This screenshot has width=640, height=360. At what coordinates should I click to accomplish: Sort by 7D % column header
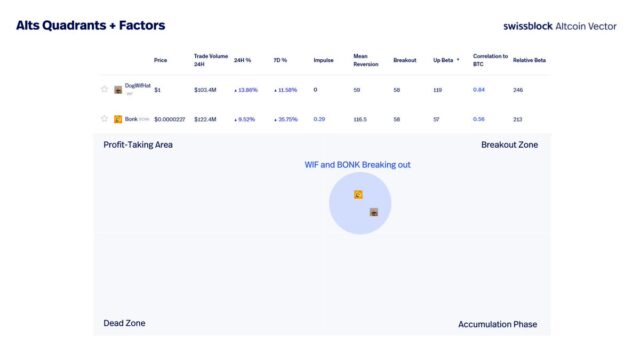click(280, 60)
